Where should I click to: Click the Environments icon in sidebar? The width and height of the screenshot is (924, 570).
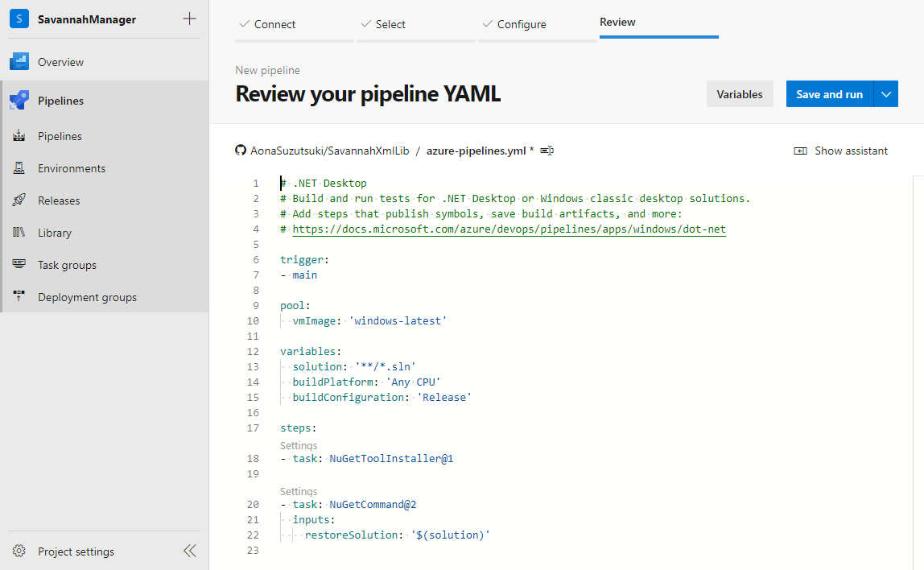coord(19,168)
